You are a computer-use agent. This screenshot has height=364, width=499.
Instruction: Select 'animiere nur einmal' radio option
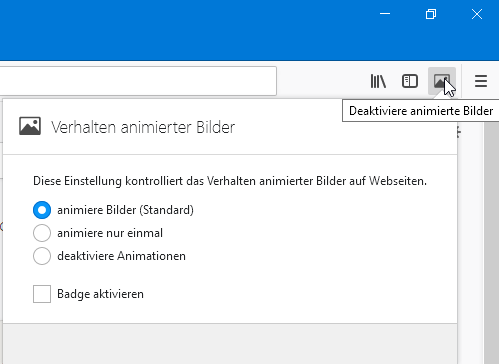click(42, 233)
